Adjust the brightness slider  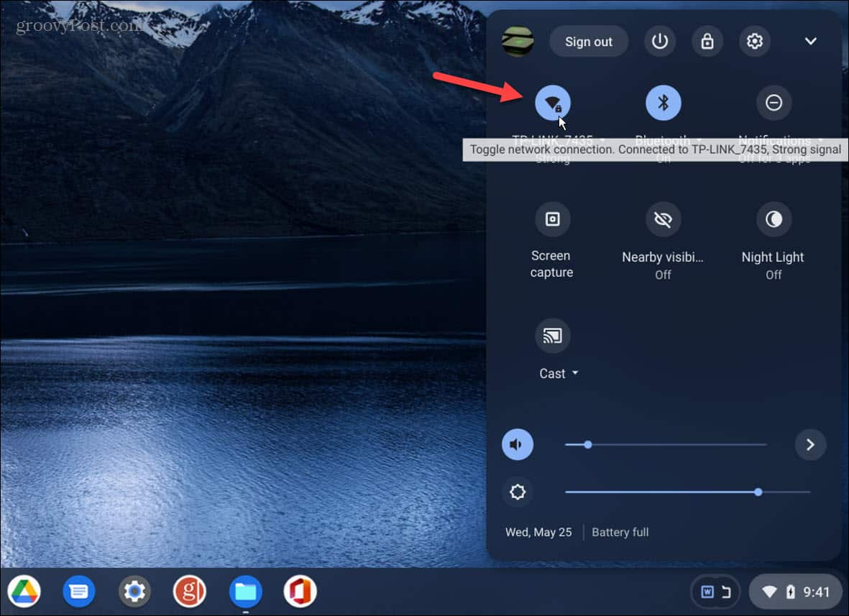pos(687,492)
